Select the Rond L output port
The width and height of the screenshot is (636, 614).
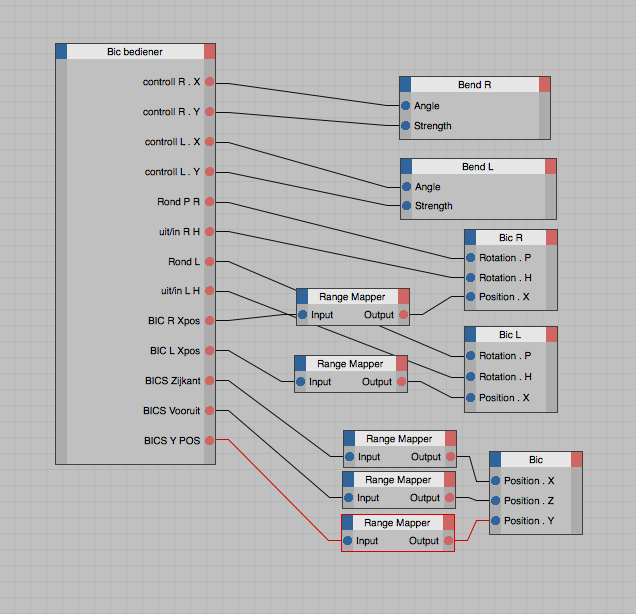(209, 262)
